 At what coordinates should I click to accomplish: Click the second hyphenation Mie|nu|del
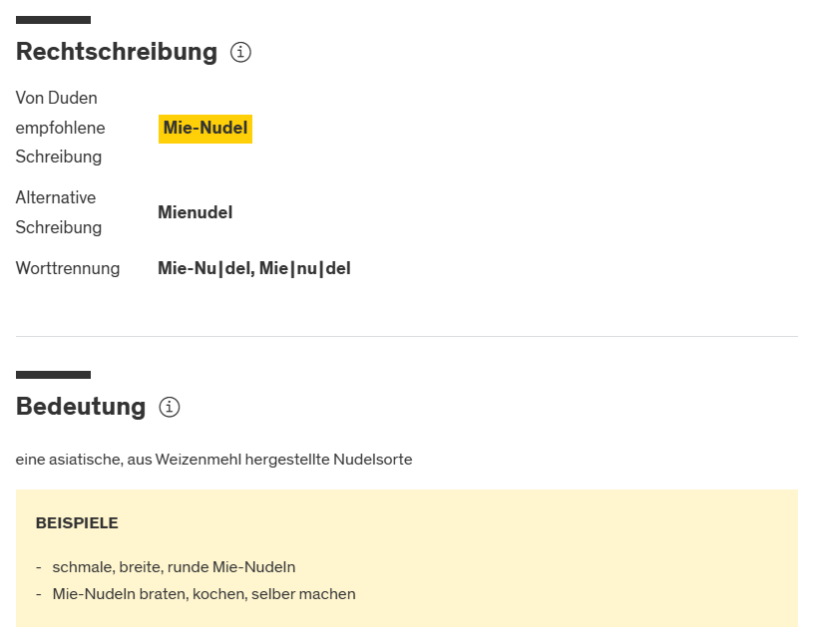[305, 268]
